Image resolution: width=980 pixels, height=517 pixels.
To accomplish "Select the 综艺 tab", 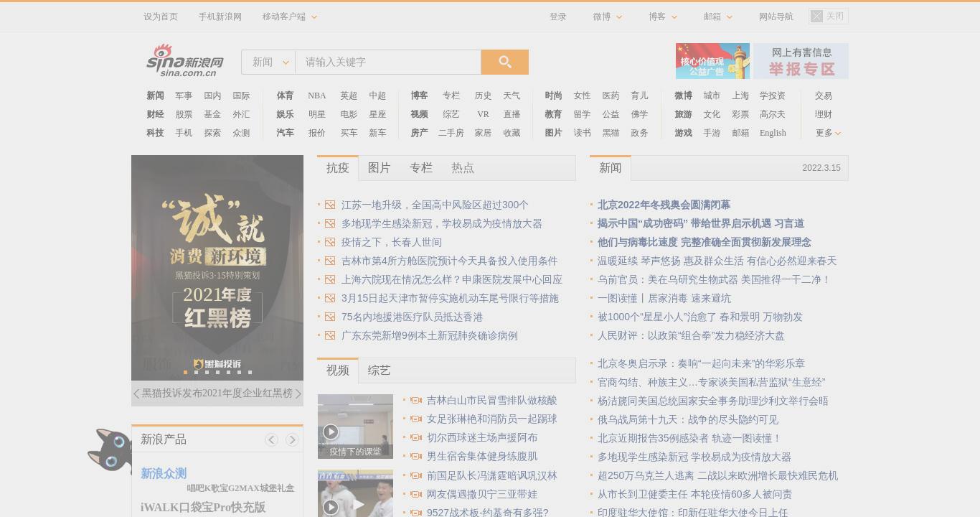I will click(x=380, y=371).
